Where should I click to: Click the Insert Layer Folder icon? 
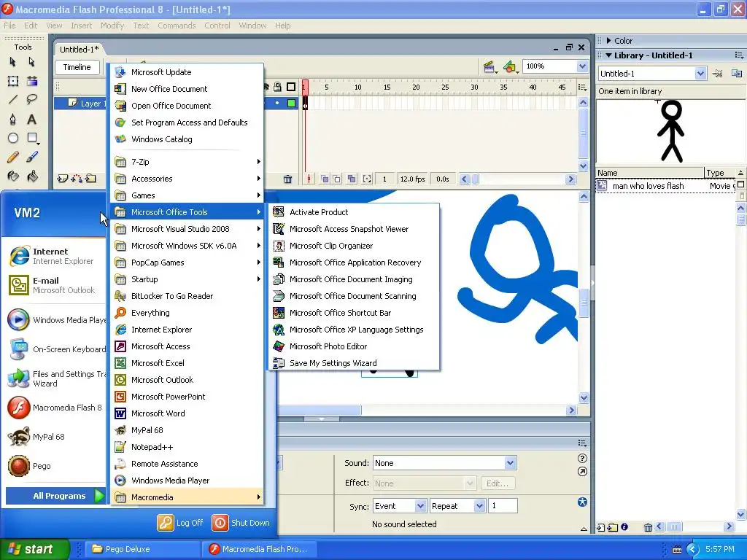pyautogui.click(x=90, y=179)
